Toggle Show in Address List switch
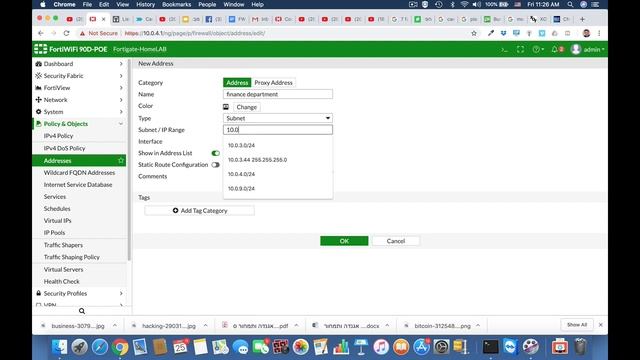The width and height of the screenshot is (640, 360). click(x=216, y=153)
